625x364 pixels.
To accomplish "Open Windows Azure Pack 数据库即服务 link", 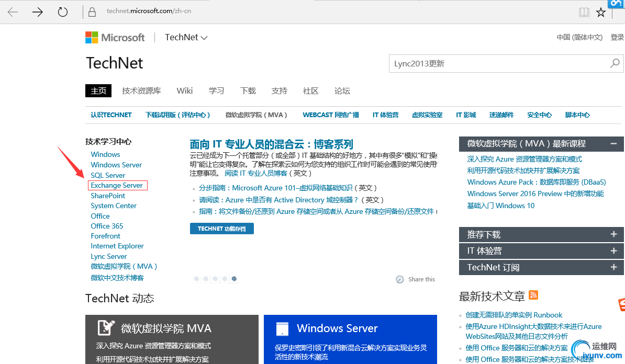I will (x=537, y=182).
